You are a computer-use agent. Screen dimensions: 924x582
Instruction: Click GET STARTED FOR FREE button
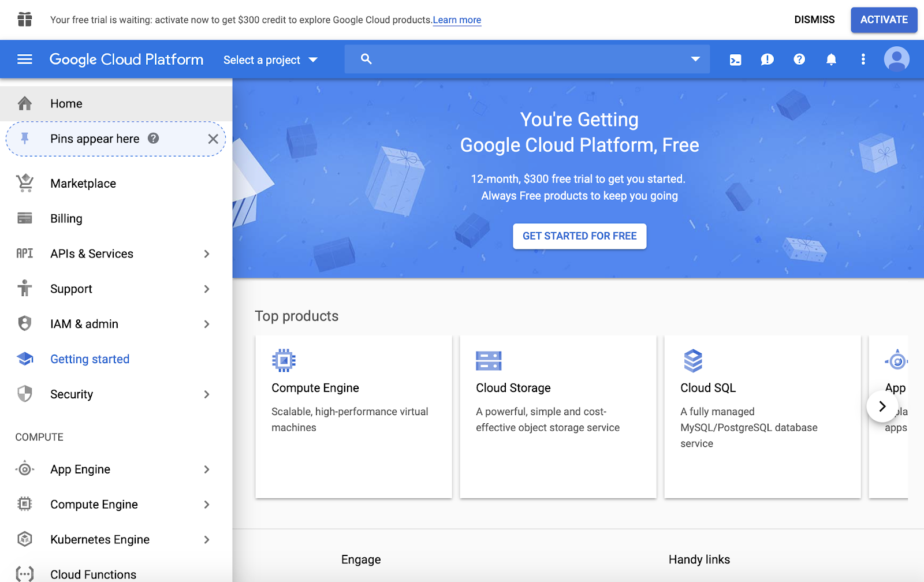(579, 236)
